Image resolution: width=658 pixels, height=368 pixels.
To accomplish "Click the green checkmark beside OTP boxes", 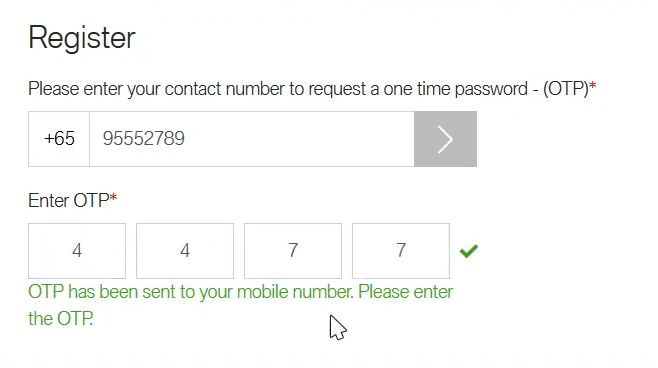I will point(469,251).
